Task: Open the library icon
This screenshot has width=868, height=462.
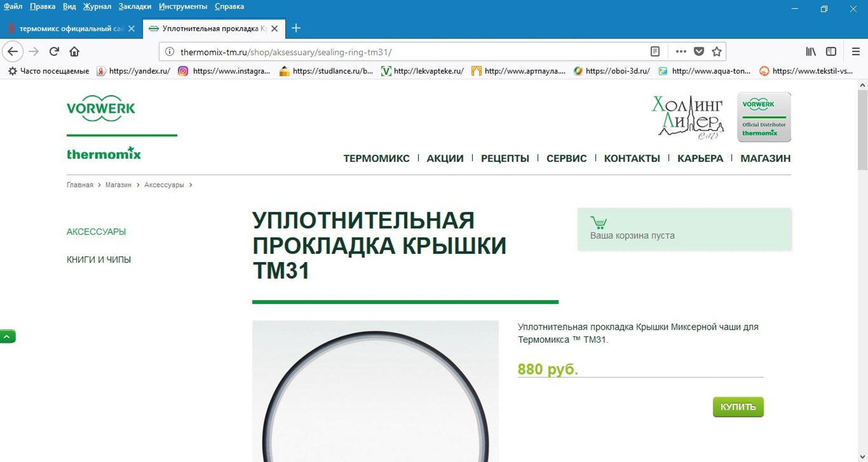Action: click(811, 51)
